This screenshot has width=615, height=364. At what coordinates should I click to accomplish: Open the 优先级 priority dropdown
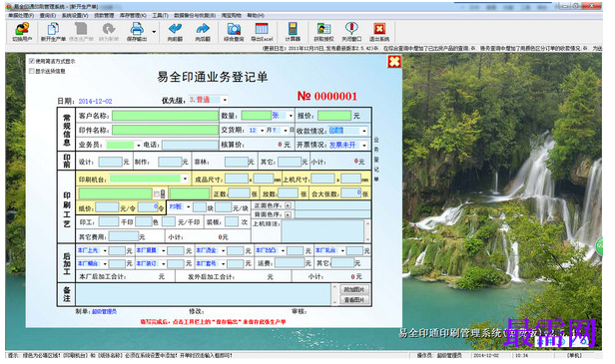(225, 100)
